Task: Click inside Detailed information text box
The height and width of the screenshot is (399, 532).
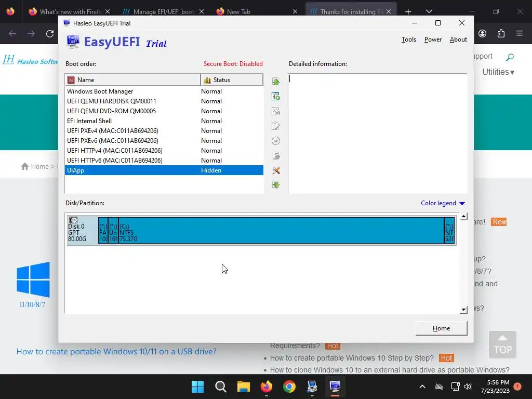Action: [x=378, y=134]
